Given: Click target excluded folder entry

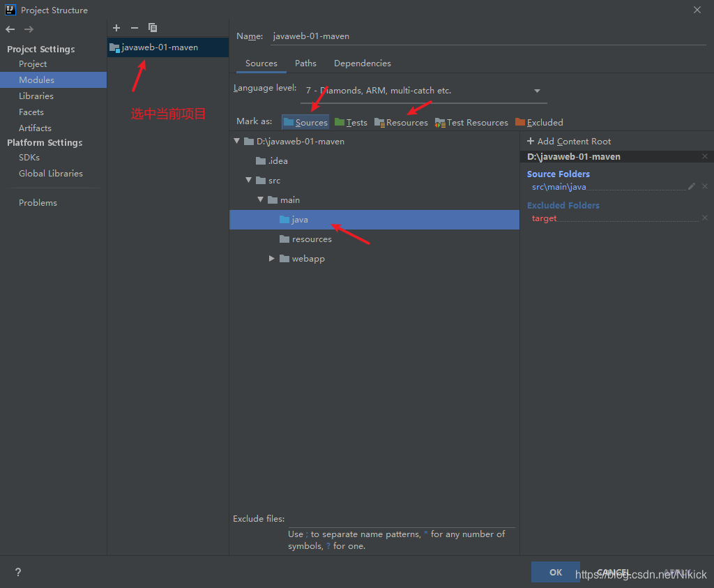Looking at the screenshot, I should [544, 218].
